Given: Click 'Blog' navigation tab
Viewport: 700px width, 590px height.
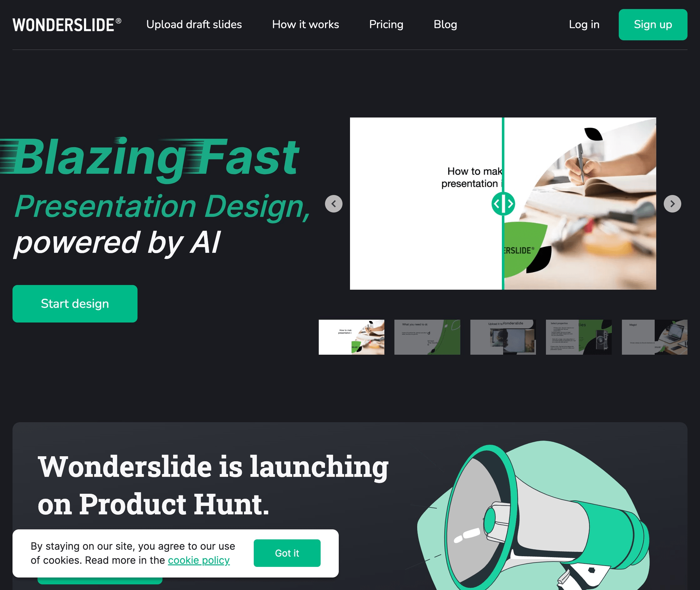Looking at the screenshot, I should (x=445, y=25).
